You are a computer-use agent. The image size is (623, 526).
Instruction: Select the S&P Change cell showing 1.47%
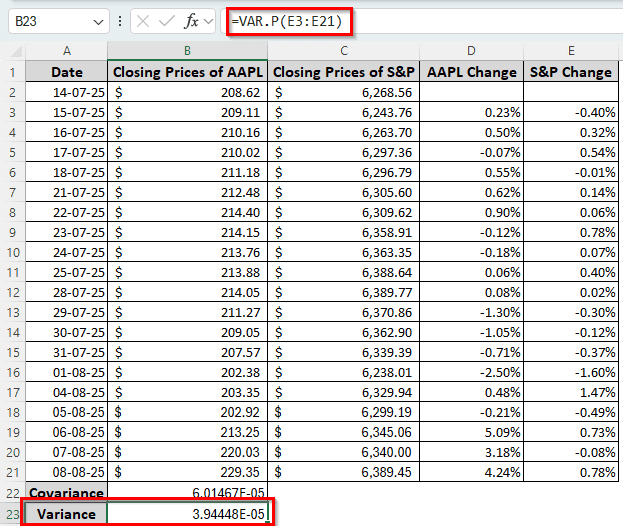[x=570, y=392]
